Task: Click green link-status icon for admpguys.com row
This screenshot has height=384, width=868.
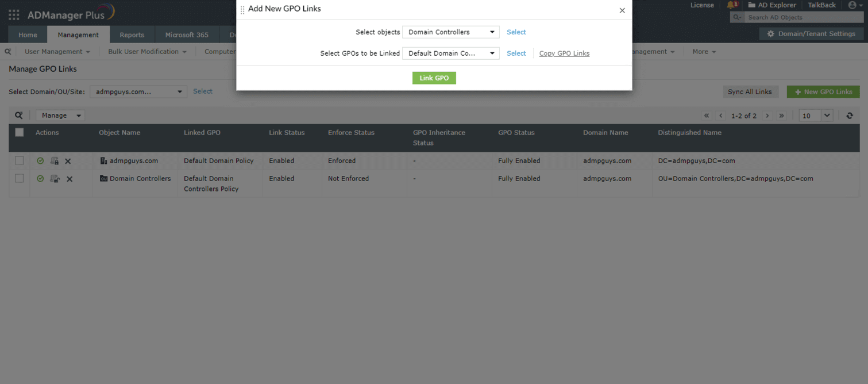Action: point(40,161)
